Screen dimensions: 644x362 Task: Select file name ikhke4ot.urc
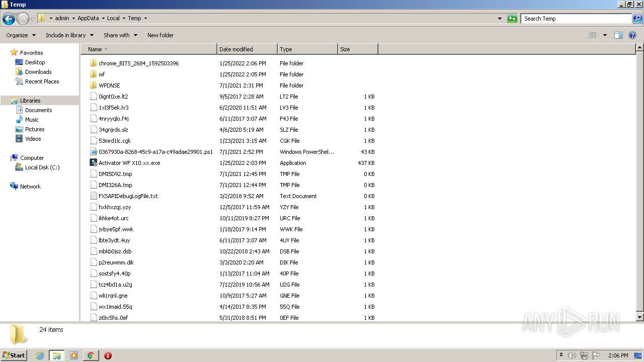coord(114,218)
